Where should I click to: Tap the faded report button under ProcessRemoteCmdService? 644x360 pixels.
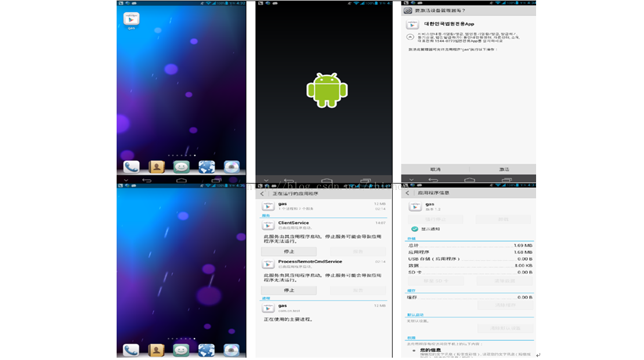click(x=358, y=290)
